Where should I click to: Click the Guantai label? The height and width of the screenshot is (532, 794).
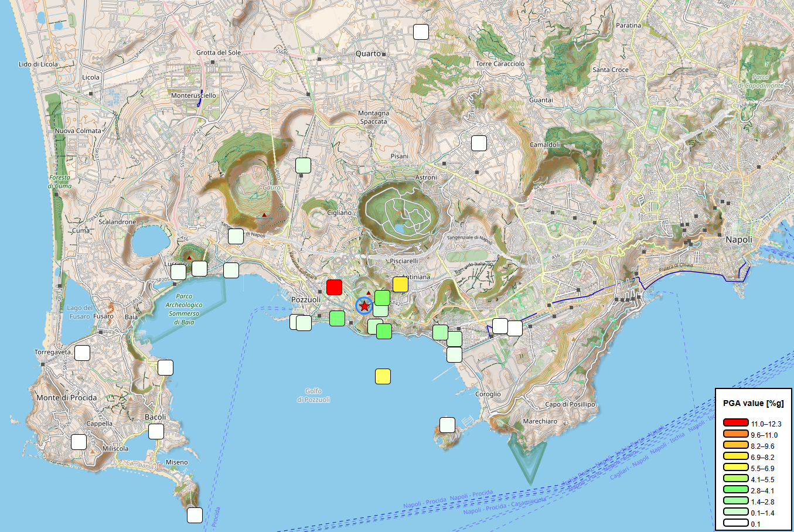click(x=541, y=100)
